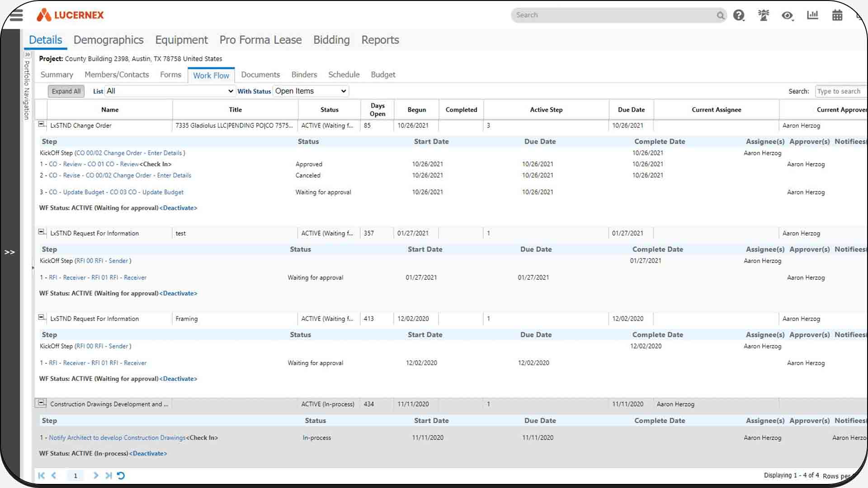868x488 pixels.
Task: Collapse the Framing Request For Information row
Action: coord(42,317)
